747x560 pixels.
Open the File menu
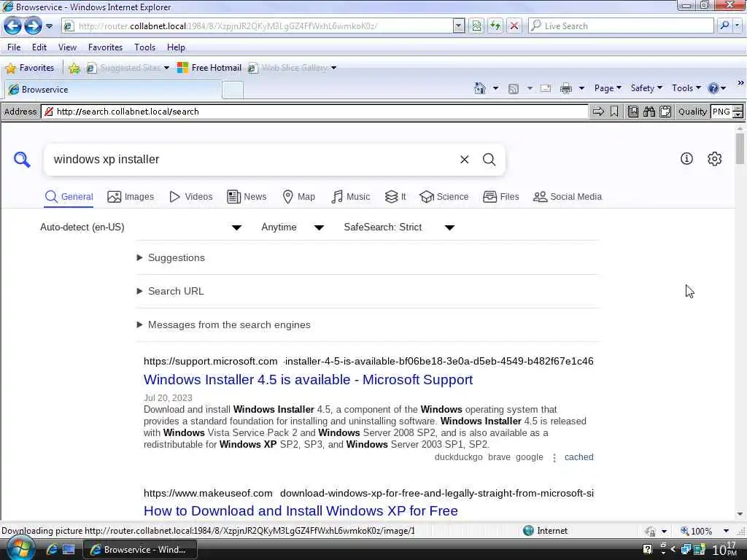tap(14, 47)
